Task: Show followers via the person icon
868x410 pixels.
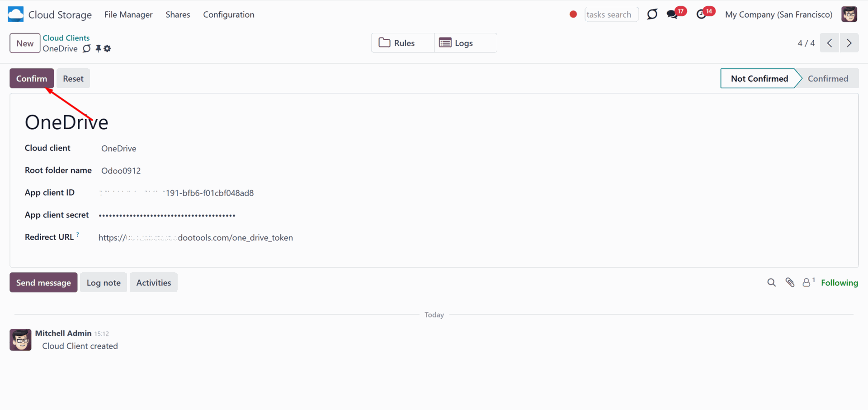Action: click(808, 282)
